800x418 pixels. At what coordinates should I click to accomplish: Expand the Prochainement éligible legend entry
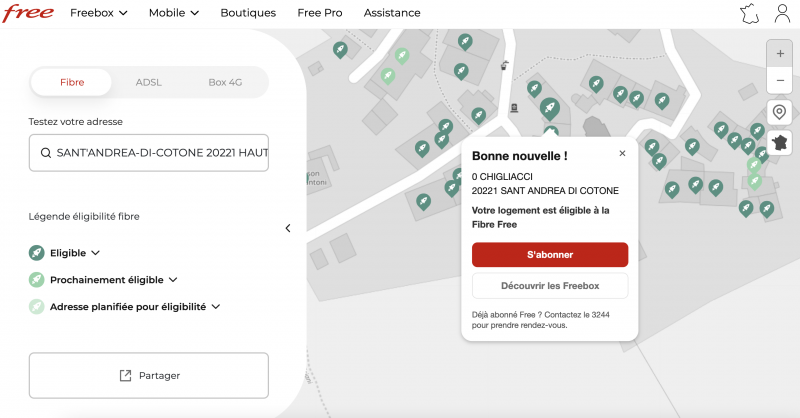point(113,280)
